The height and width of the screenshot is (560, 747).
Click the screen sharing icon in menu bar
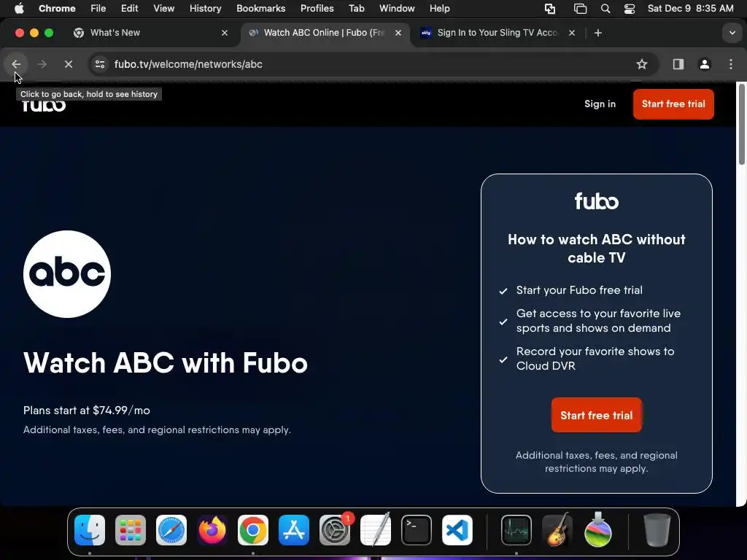click(550, 8)
